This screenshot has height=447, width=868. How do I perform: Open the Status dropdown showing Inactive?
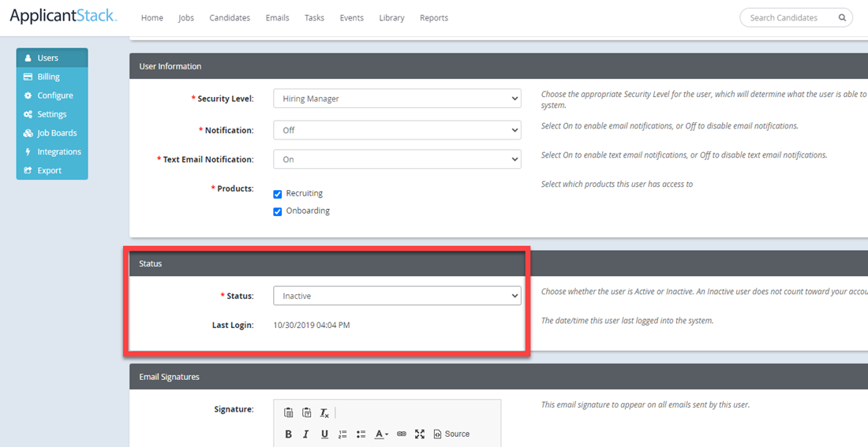(397, 296)
